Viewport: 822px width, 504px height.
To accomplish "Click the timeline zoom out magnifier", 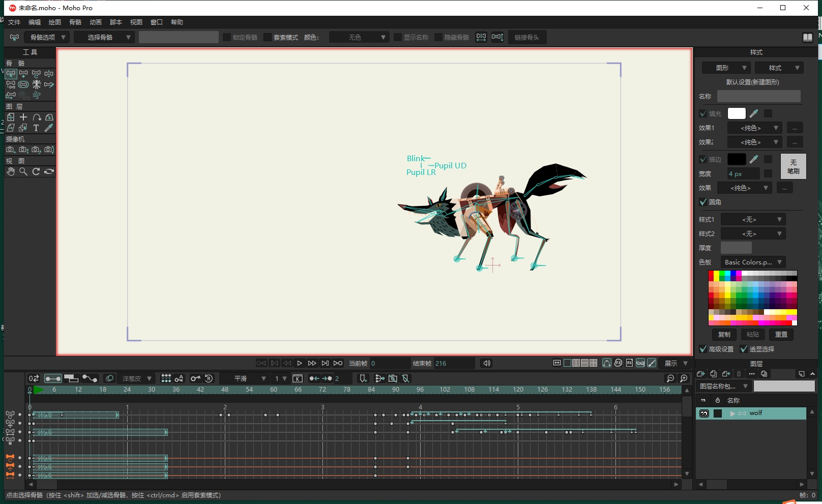I will point(670,378).
